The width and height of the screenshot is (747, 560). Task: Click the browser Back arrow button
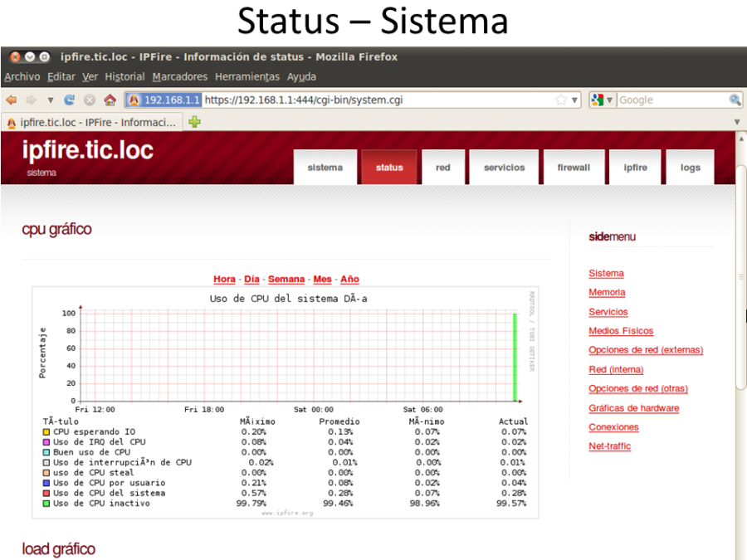[11, 100]
